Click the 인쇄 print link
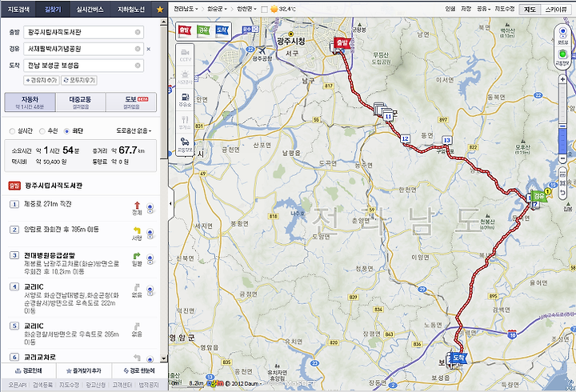 (450, 9)
